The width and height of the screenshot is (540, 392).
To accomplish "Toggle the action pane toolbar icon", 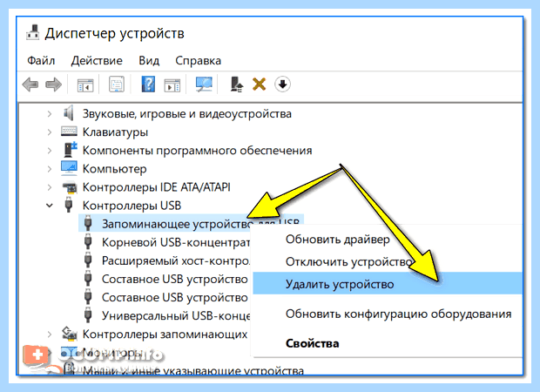I will click(172, 84).
